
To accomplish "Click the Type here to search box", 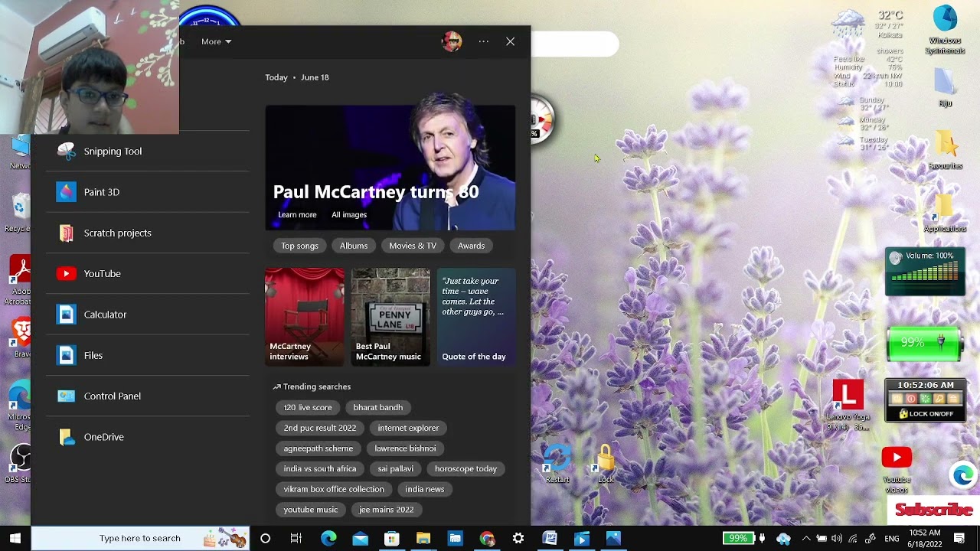I will pos(140,539).
